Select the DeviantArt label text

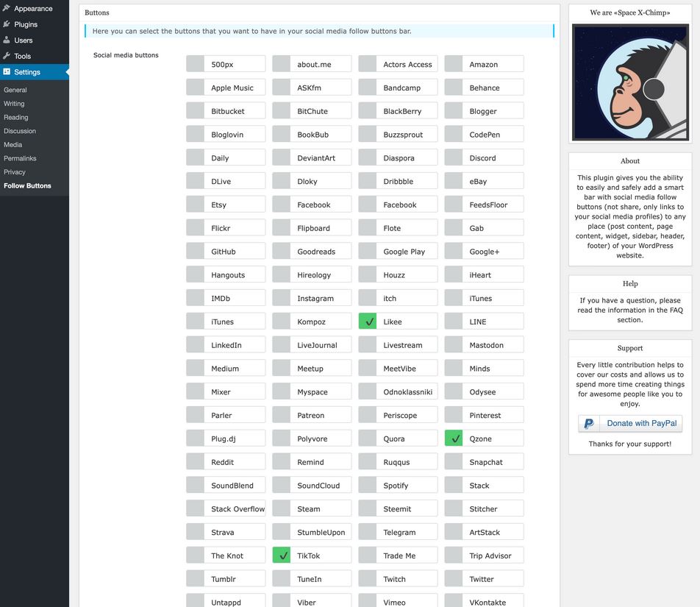coord(316,157)
